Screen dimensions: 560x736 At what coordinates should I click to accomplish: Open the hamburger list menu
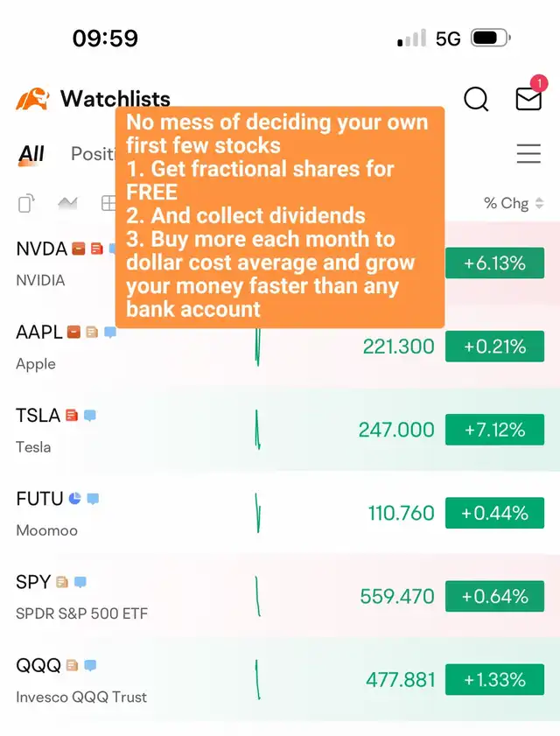pos(528,155)
